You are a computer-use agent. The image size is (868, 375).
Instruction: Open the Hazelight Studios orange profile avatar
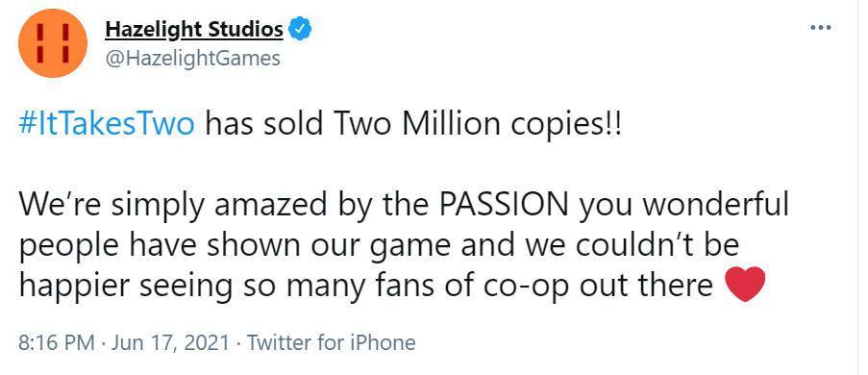click(x=53, y=44)
